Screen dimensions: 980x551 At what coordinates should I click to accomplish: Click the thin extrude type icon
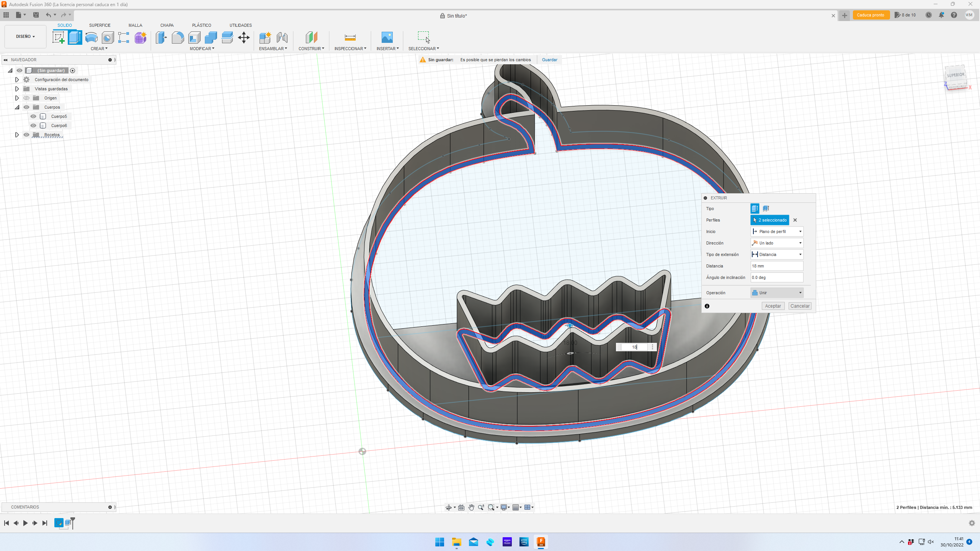[766, 209]
